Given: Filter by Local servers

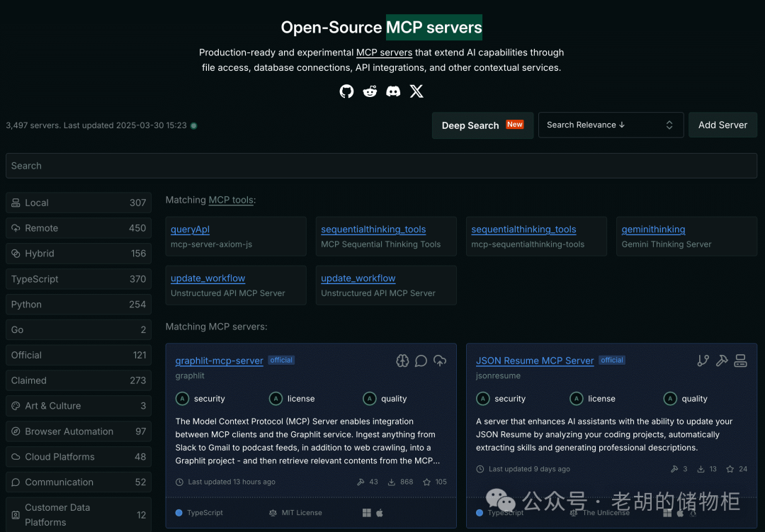Looking at the screenshot, I should click(79, 203).
